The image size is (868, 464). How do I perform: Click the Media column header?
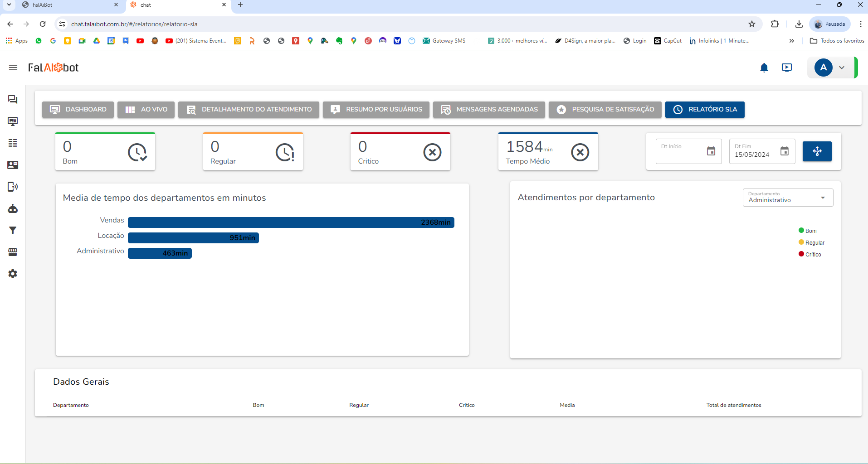coord(567,405)
